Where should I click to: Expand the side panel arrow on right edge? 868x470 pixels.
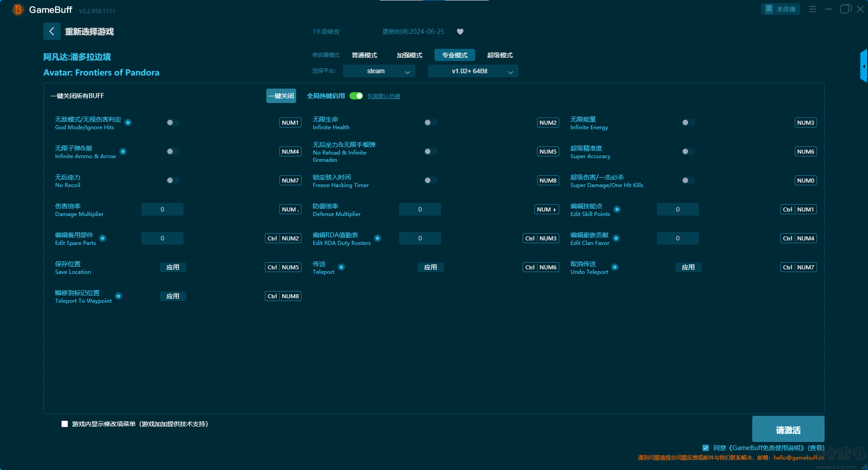pos(863,66)
